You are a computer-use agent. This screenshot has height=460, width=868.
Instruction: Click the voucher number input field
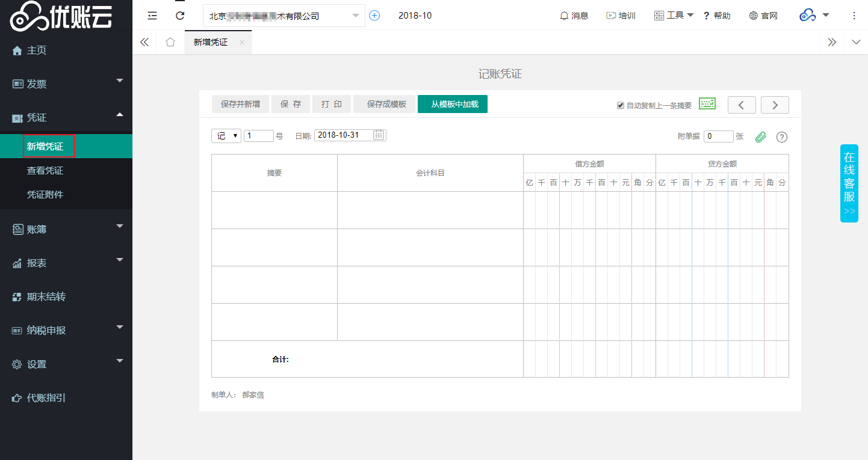click(259, 136)
